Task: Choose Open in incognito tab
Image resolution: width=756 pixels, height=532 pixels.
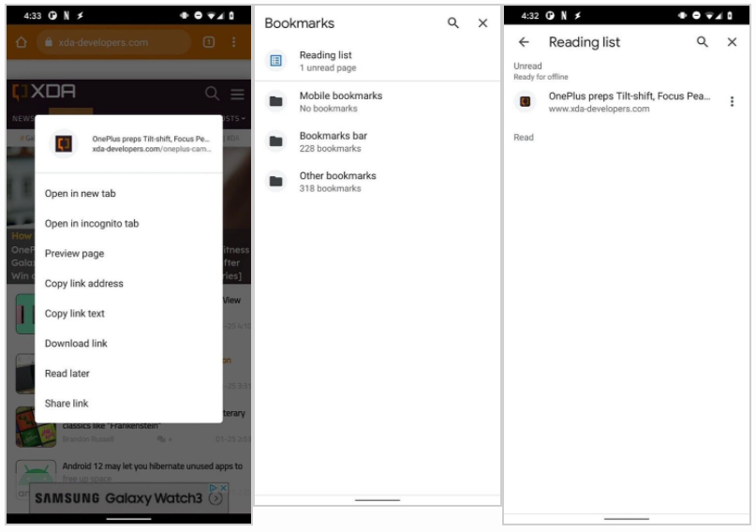Action: 128,224
